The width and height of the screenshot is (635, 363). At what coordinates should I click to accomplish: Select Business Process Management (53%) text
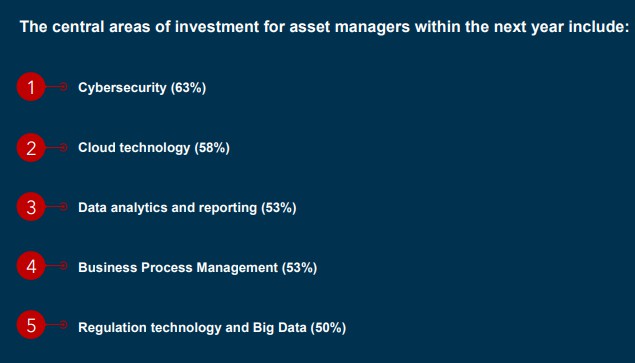click(198, 267)
